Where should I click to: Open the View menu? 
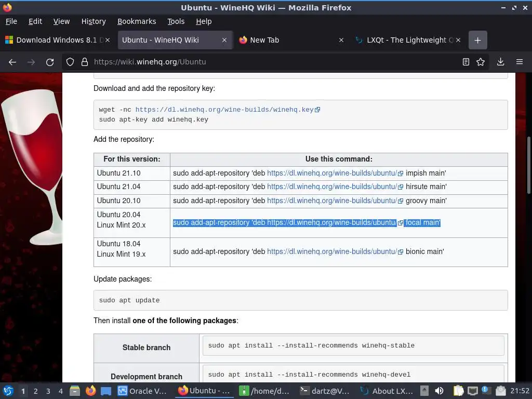(61, 21)
